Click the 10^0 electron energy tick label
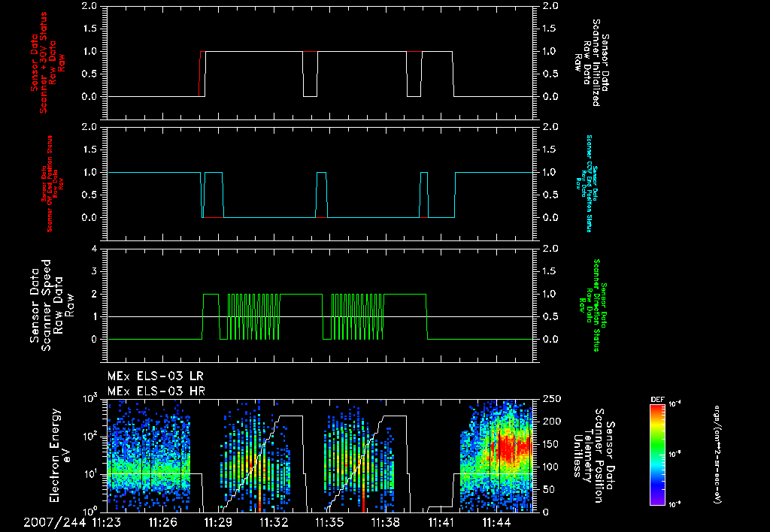 pos(91,511)
